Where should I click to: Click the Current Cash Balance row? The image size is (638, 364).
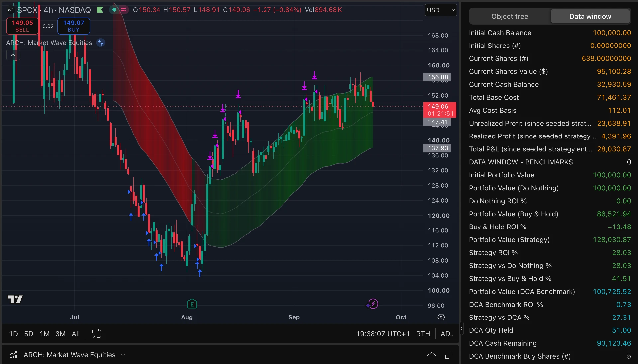[x=550, y=84]
